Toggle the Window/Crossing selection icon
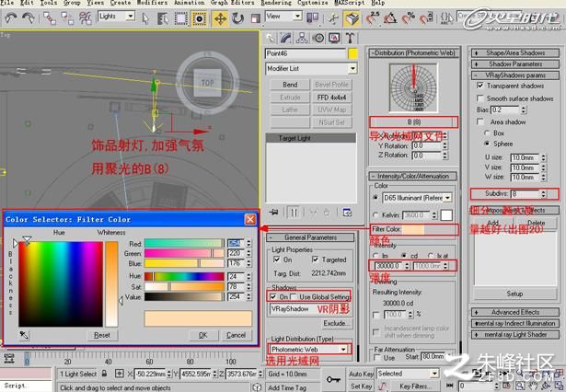This screenshot has height=392, width=566. 199,18
